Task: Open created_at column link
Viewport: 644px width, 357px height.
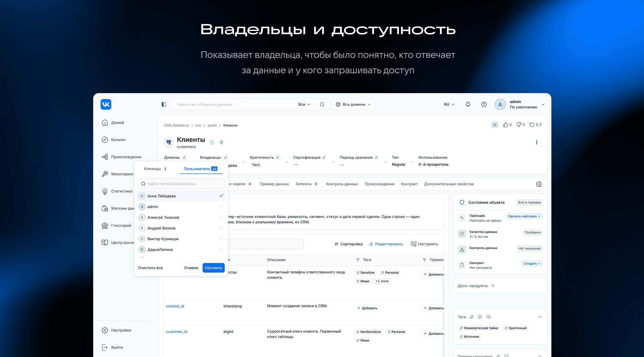Action: (175, 306)
